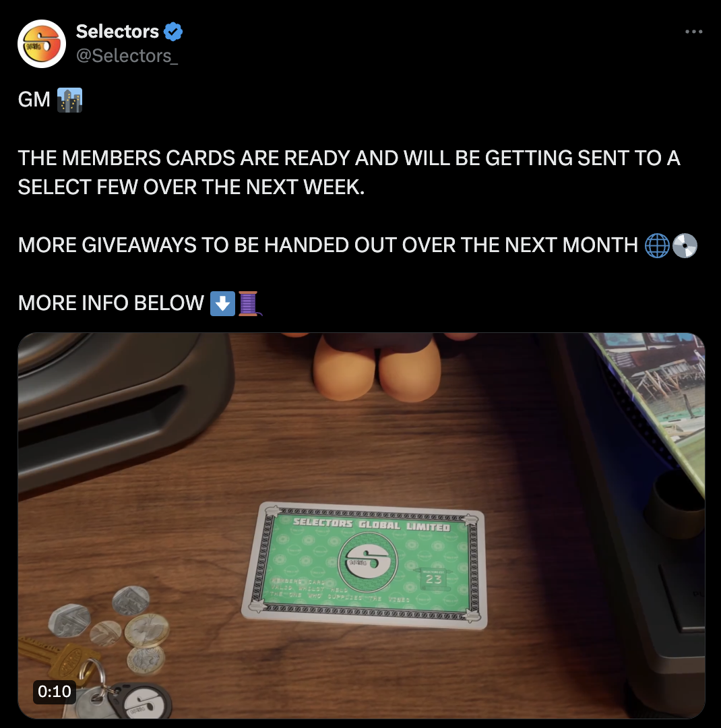Screen dimensions: 721x728
Task: Click the thread spool emoji
Action: (x=249, y=303)
